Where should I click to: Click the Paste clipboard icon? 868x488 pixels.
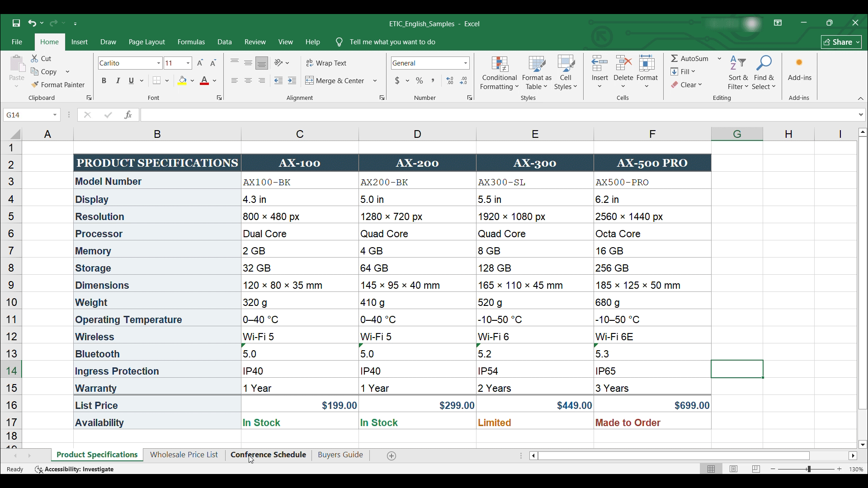17,64
